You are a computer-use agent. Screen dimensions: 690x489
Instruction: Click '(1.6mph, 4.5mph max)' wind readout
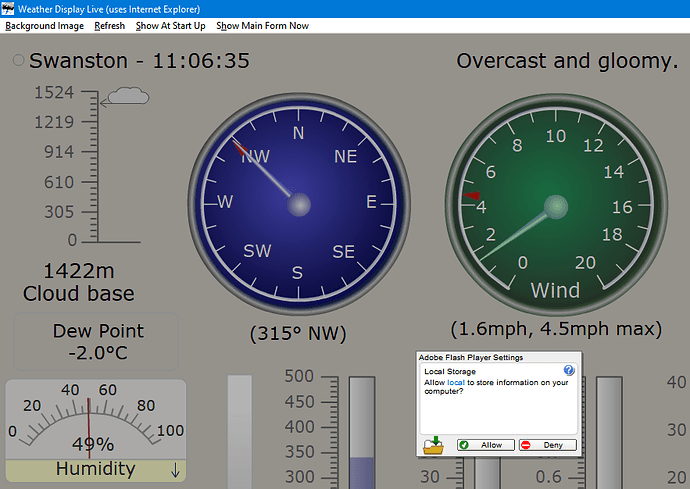click(x=556, y=329)
